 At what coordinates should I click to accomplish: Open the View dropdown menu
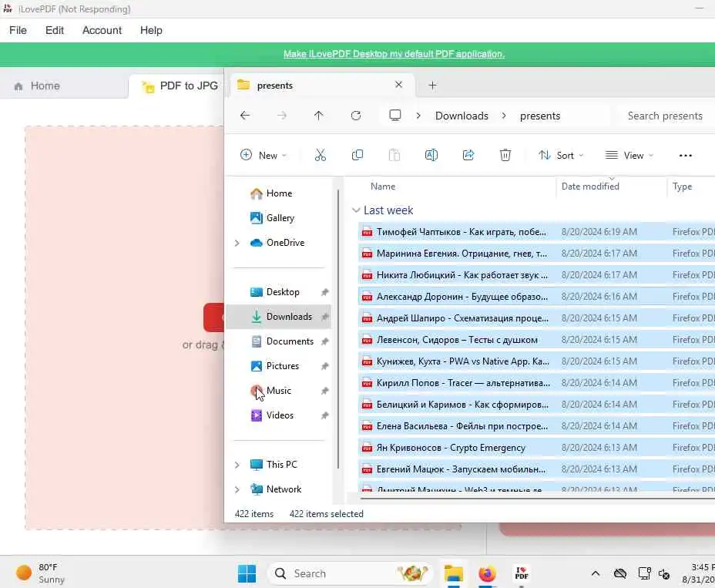[x=629, y=156]
